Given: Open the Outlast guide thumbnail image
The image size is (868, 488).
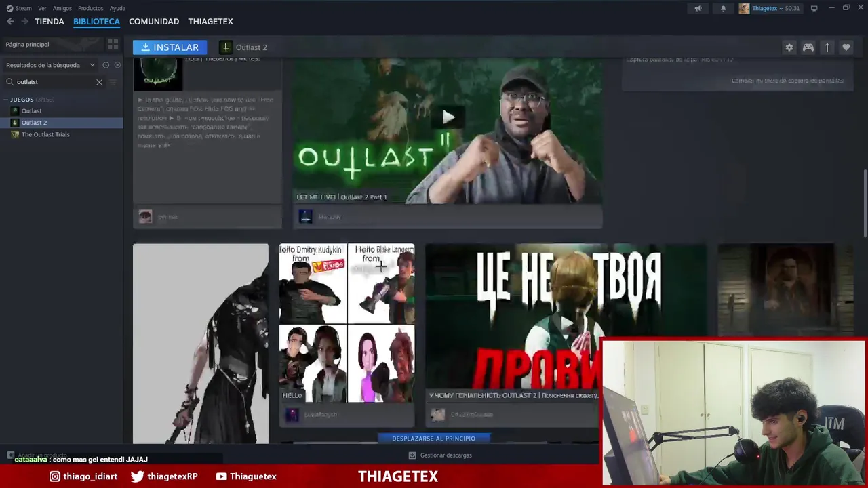Looking at the screenshot, I should point(158,74).
